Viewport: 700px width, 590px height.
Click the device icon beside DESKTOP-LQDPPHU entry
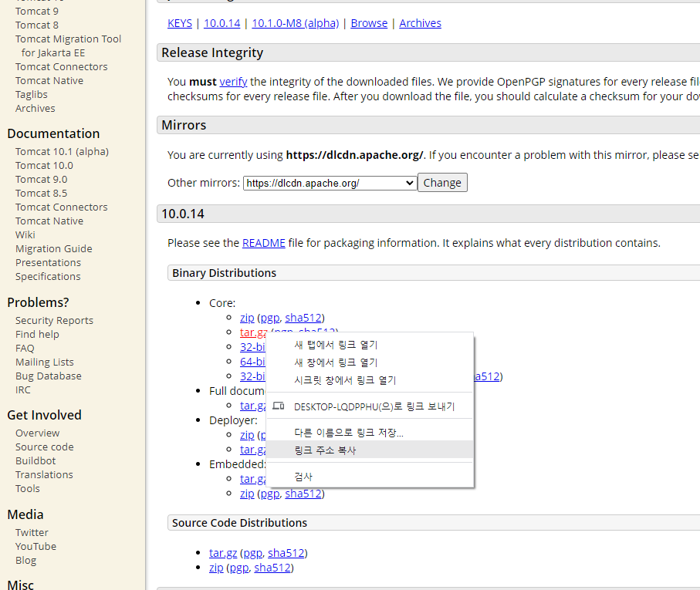(279, 406)
